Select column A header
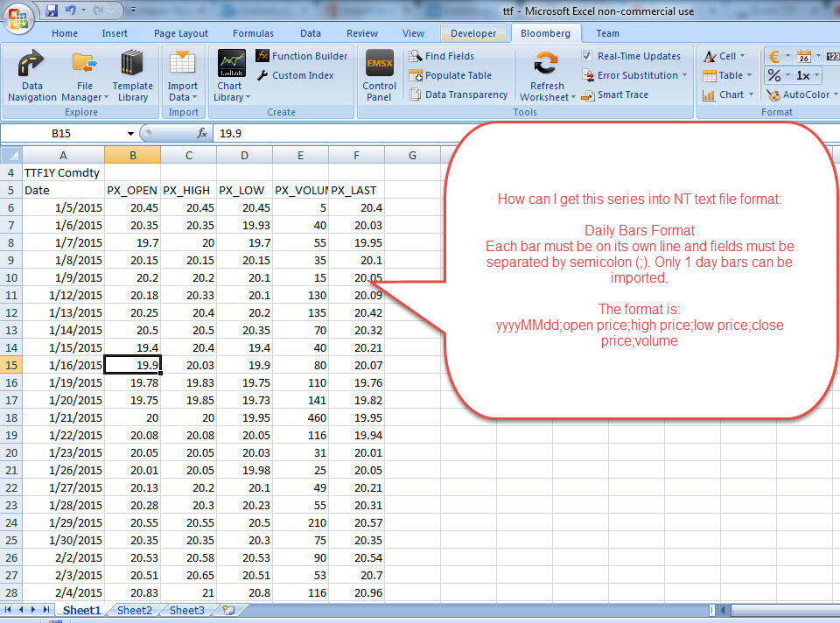 click(63, 156)
